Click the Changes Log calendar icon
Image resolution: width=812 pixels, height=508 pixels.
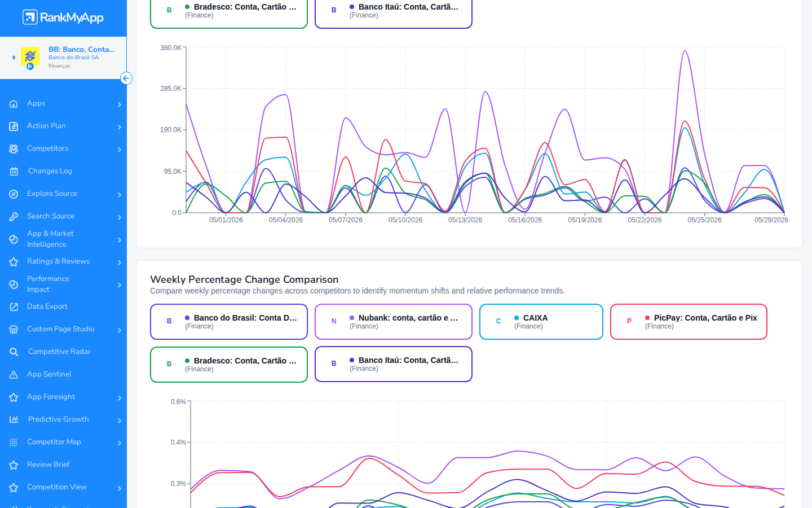[x=14, y=172]
